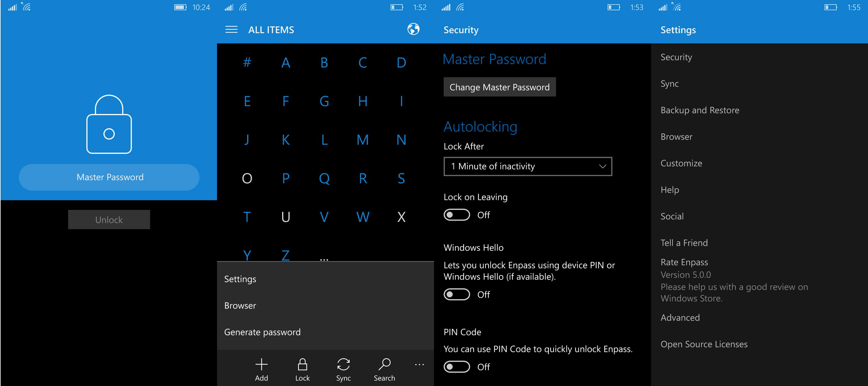This screenshot has height=386, width=868.
Task: Select letter E in the alphabet grid
Action: (x=247, y=101)
